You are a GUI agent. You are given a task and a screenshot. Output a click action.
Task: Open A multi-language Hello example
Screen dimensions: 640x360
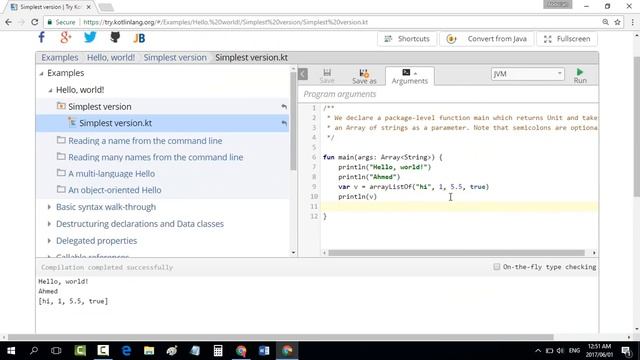pos(111,173)
